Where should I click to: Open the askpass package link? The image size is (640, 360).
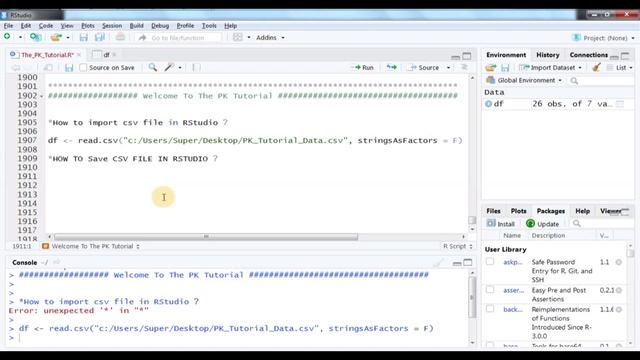pos(513,262)
